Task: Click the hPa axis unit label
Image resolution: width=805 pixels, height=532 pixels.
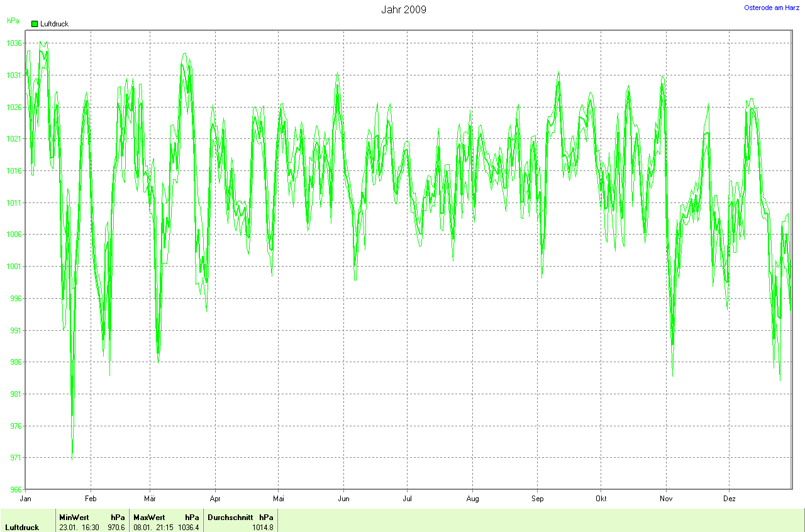Action: click(x=13, y=21)
